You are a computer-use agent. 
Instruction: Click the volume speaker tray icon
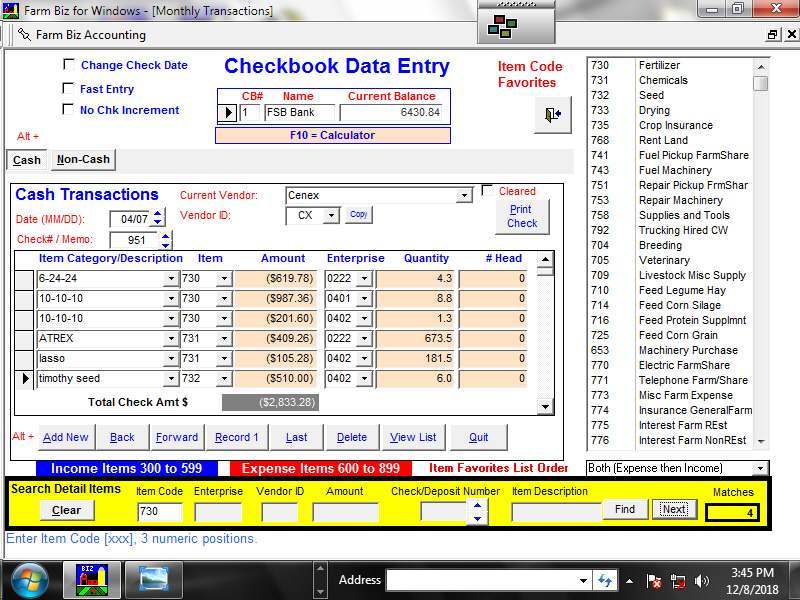click(702, 581)
